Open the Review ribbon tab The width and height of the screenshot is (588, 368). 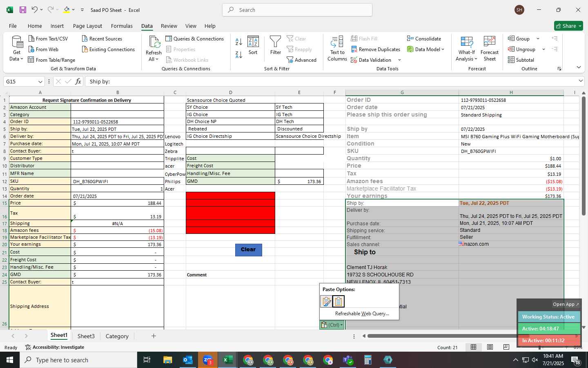pos(169,26)
